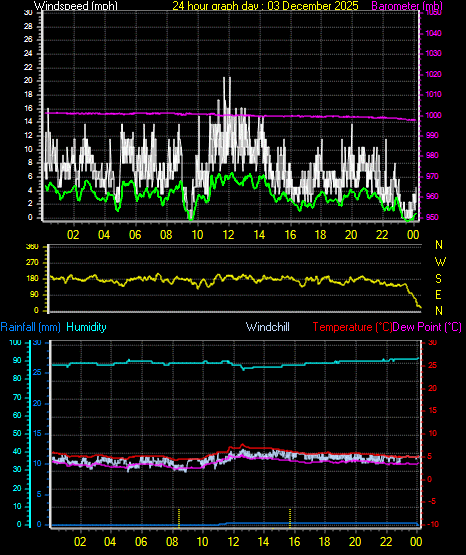Click red temperature axis value "20"
The height and width of the screenshot is (555, 466).
(x=432, y=388)
